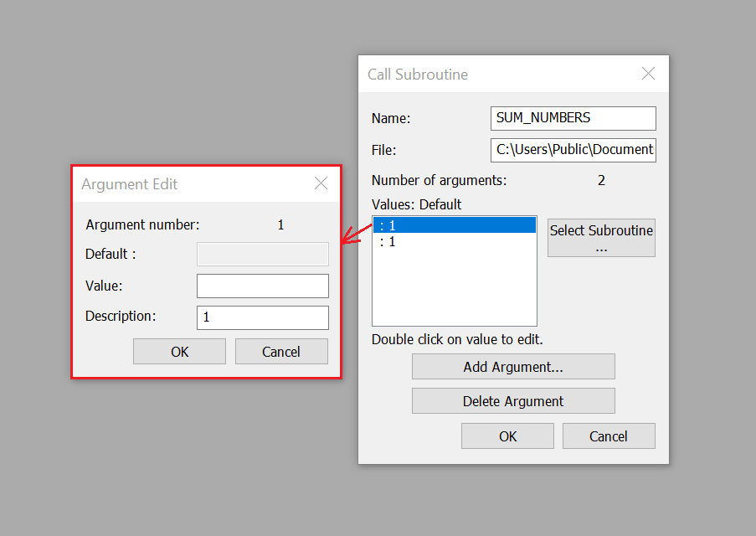The image size is (756, 536).
Task: Confirm Argument Edit with its OK button
Action: [179, 352]
